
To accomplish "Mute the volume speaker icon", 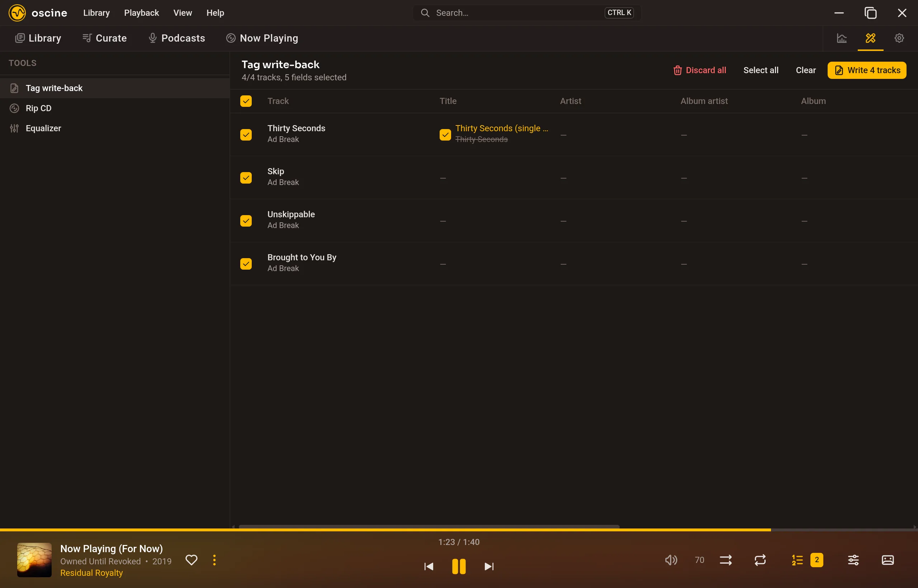I will (x=671, y=560).
